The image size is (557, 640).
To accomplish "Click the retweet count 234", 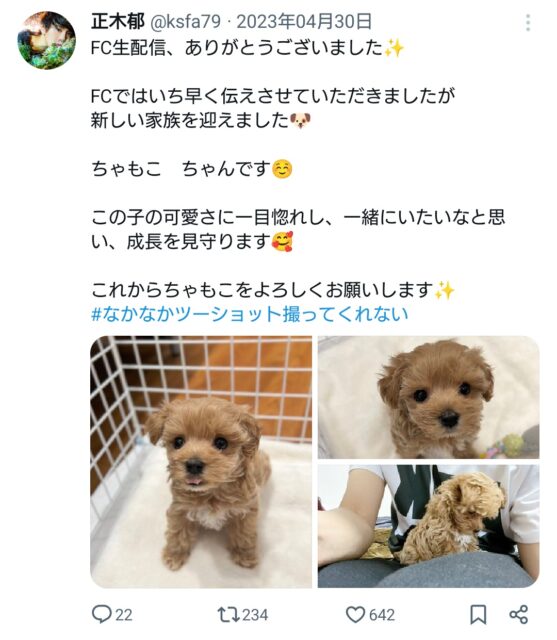I will (x=255, y=615).
